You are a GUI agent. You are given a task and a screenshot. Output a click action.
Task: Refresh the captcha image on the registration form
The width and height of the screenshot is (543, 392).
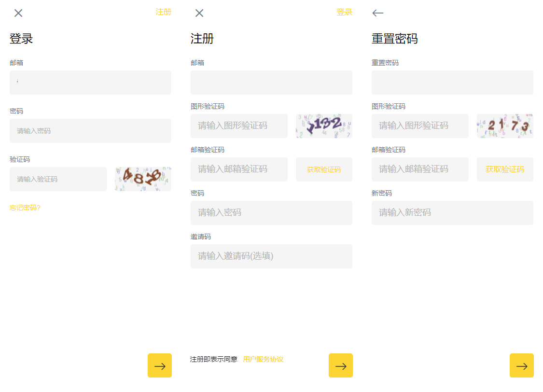click(x=324, y=126)
